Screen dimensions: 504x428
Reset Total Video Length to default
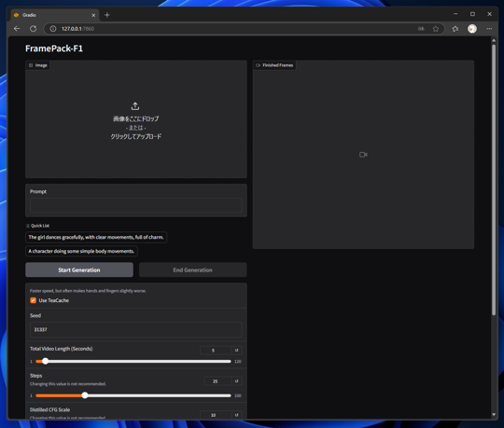[236, 351]
